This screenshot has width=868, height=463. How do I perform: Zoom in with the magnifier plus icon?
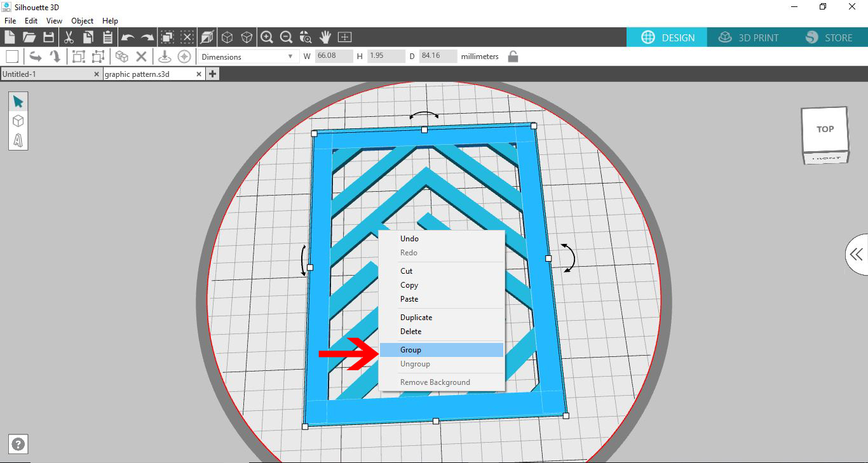267,37
